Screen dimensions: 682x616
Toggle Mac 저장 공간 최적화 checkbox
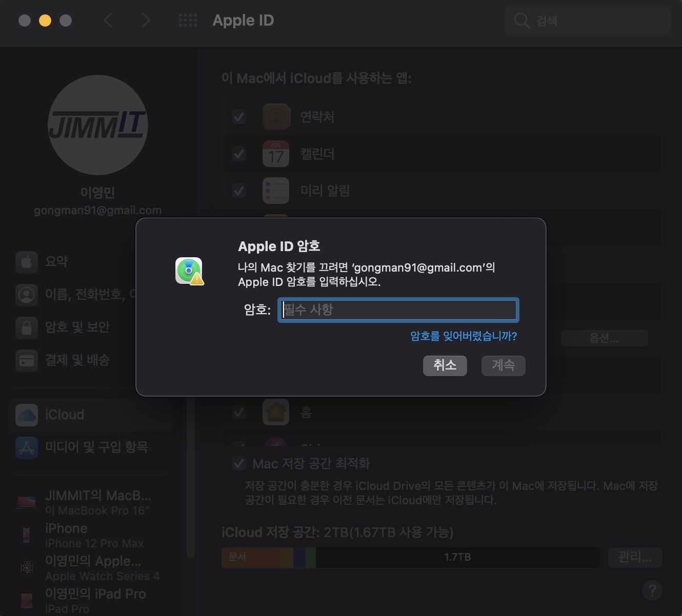click(x=239, y=464)
